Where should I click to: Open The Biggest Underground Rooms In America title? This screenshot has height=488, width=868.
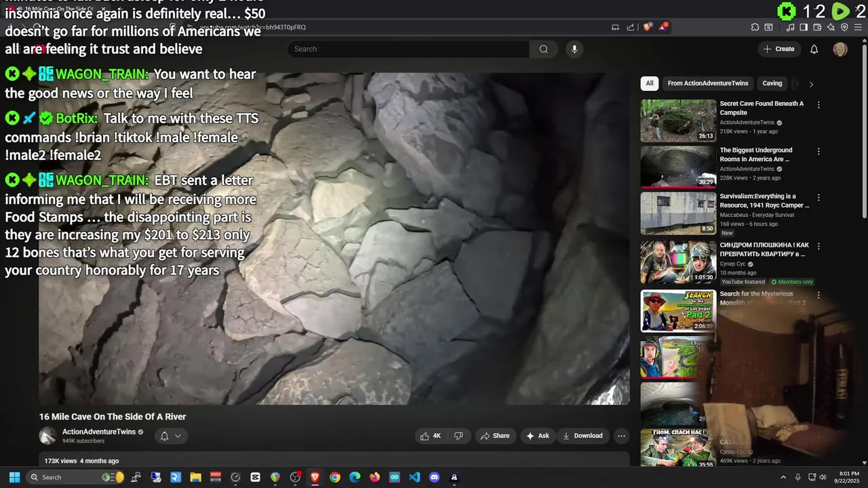[x=756, y=154]
